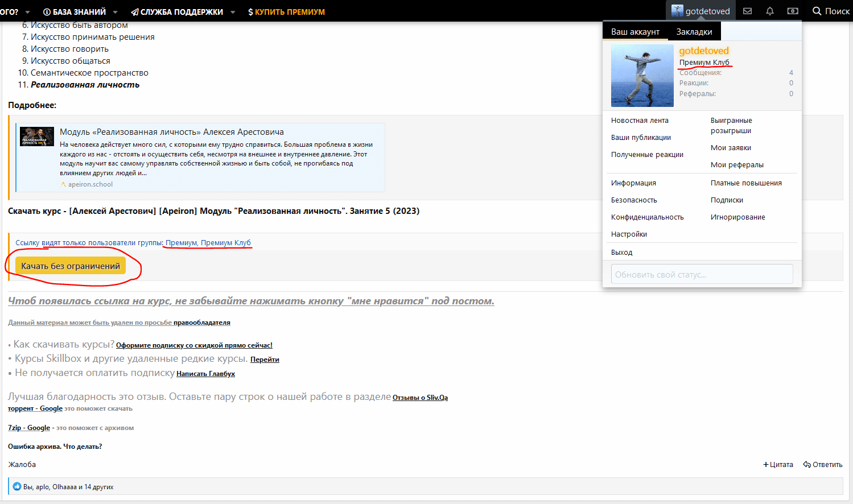The image size is (853, 504).
Task: Open the notifications bell icon
Action: tap(770, 11)
